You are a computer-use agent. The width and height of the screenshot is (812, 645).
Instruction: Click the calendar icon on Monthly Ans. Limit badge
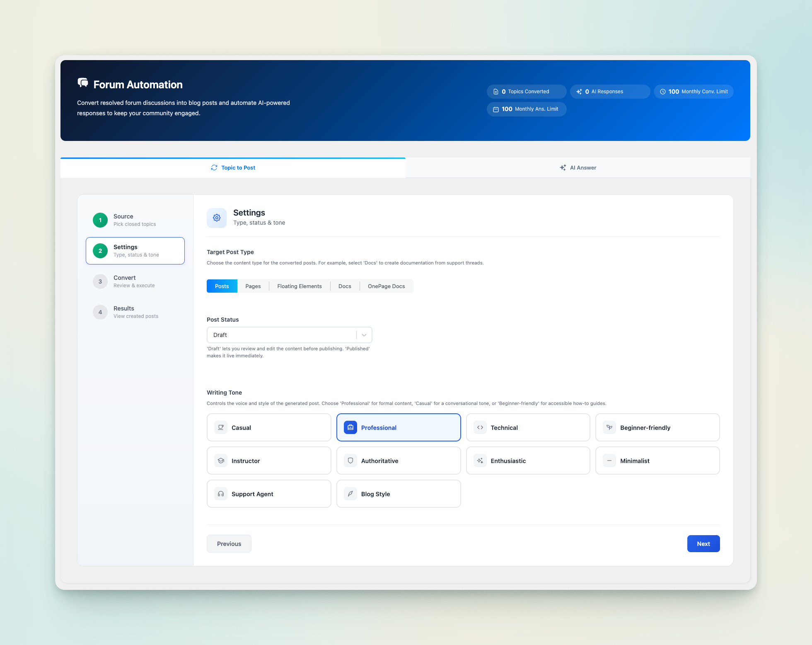496,109
